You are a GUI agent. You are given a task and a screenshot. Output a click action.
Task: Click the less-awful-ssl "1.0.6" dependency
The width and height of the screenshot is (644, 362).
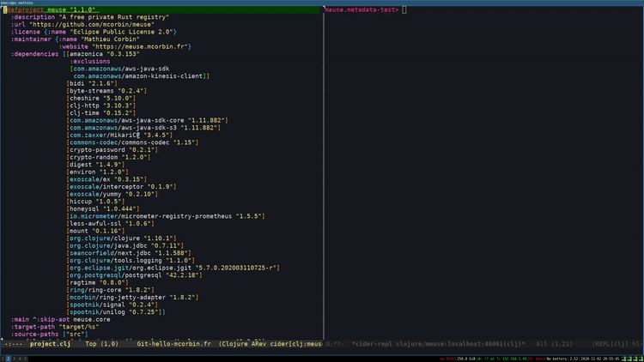coord(110,224)
